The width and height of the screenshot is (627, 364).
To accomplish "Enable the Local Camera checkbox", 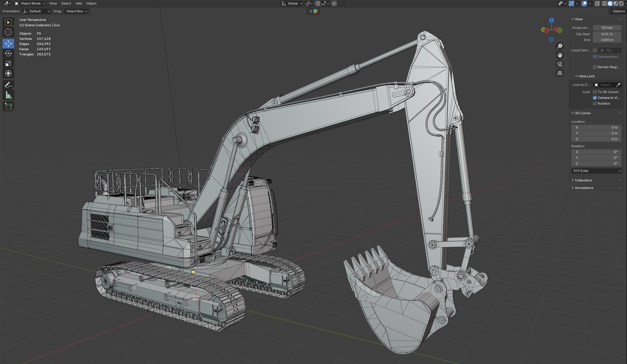I will pos(595,50).
